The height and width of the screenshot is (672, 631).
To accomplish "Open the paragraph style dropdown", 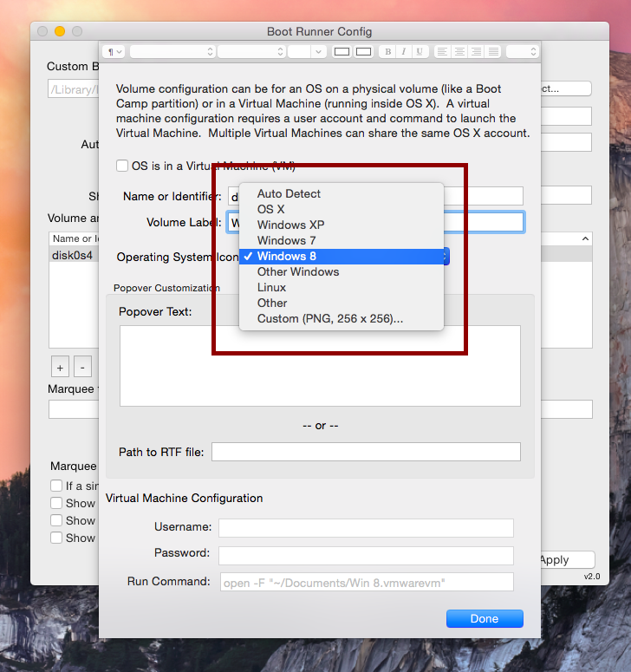I will click(x=114, y=52).
